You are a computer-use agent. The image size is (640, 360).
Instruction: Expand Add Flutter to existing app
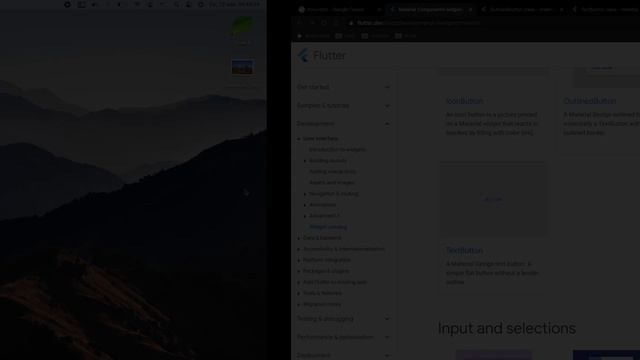point(332,282)
